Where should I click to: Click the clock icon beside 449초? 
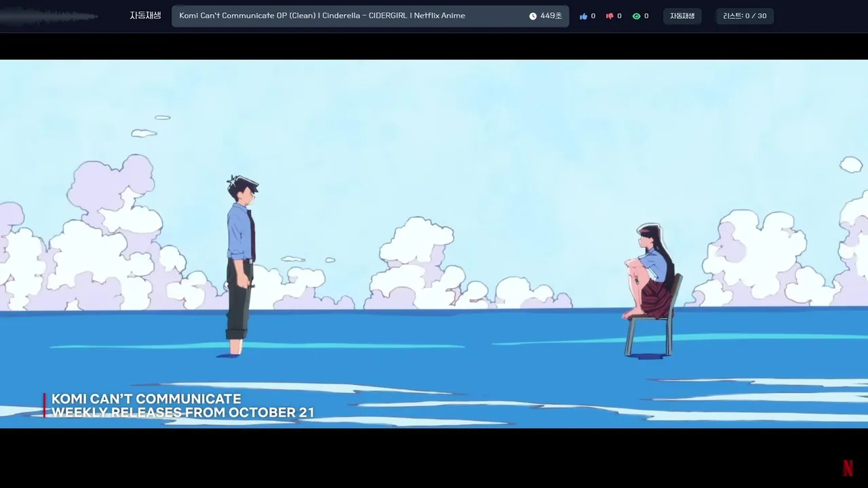pyautogui.click(x=533, y=16)
